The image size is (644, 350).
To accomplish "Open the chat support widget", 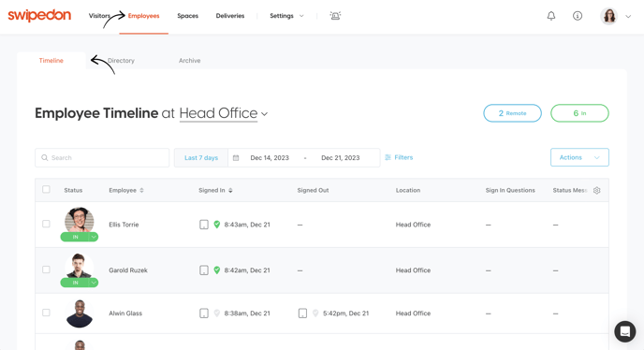I will tap(624, 331).
